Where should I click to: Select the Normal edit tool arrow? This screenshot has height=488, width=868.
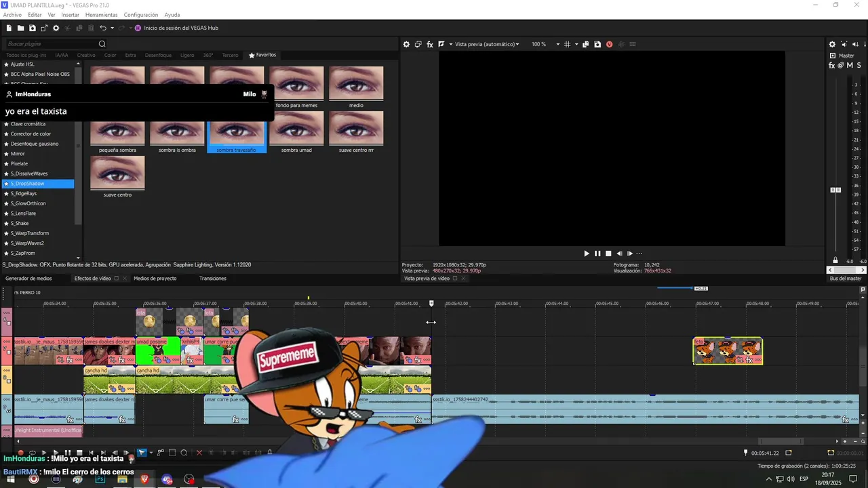coord(142,453)
